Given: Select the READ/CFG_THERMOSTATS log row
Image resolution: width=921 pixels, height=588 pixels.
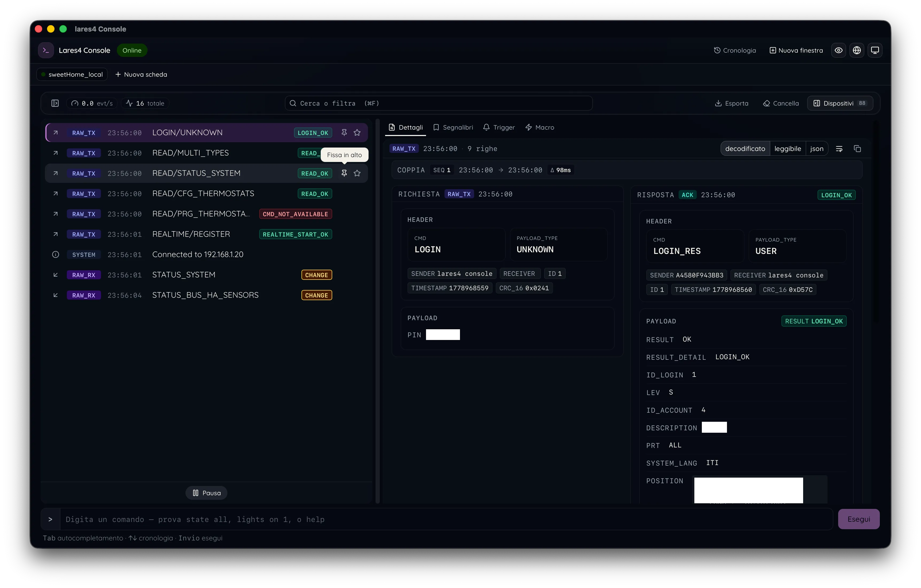Looking at the screenshot, I should pyautogui.click(x=207, y=194).
